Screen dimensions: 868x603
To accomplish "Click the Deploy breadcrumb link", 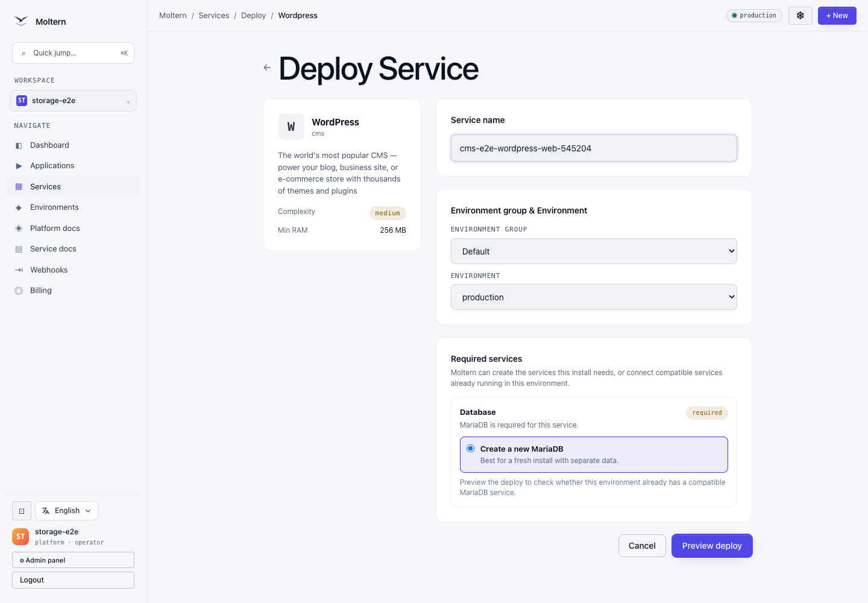I will (x=253, y=16).
